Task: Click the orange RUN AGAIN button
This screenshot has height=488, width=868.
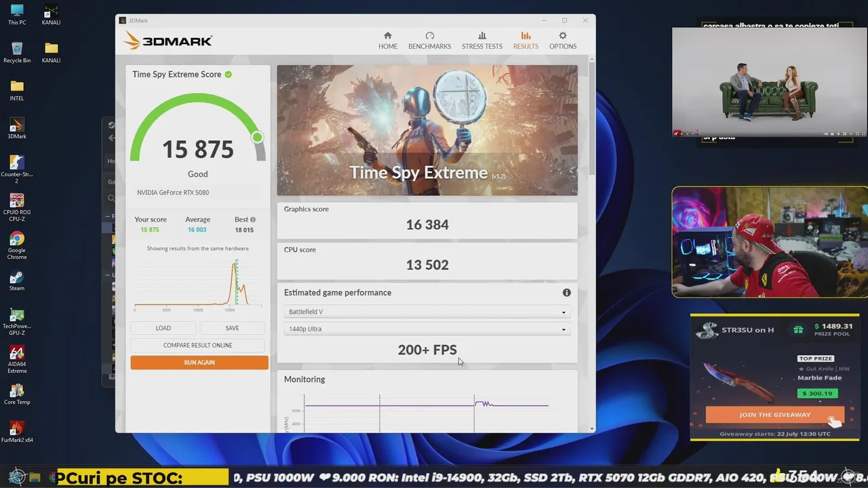Action: coord(199,363)
